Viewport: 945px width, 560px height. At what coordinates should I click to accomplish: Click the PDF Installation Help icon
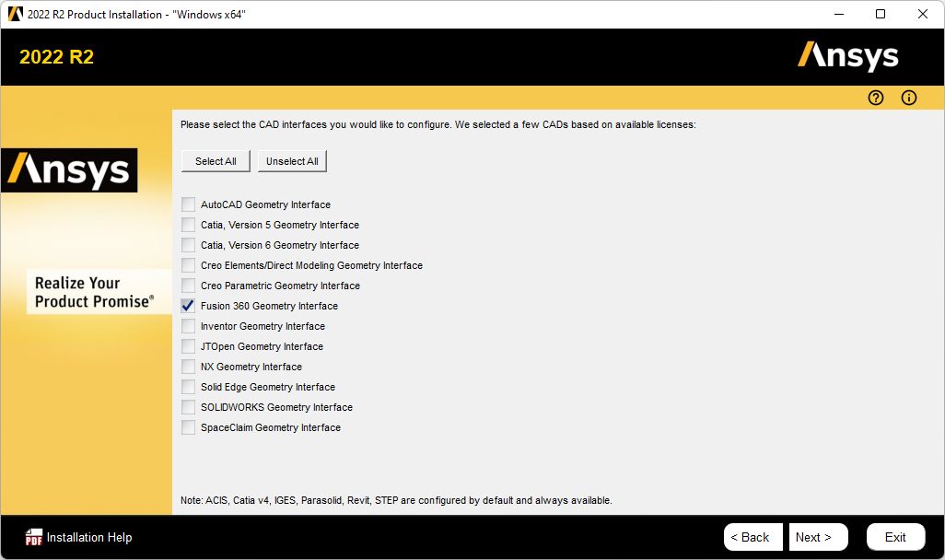(34, 537)
